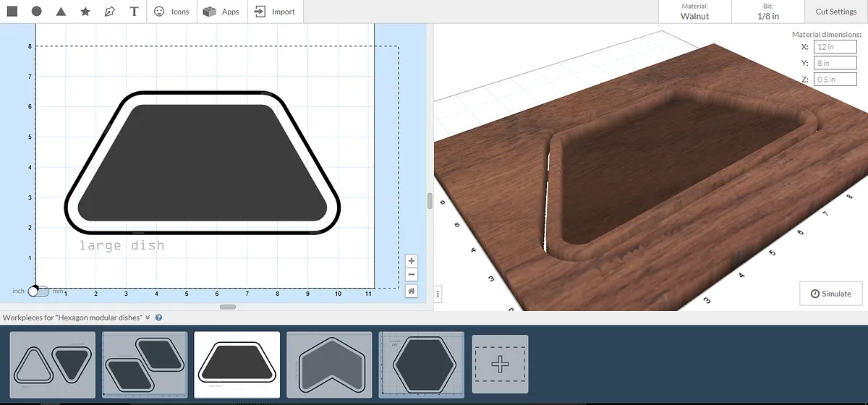Open the Apps menu
868x405 pixels.
coord(221,12)
